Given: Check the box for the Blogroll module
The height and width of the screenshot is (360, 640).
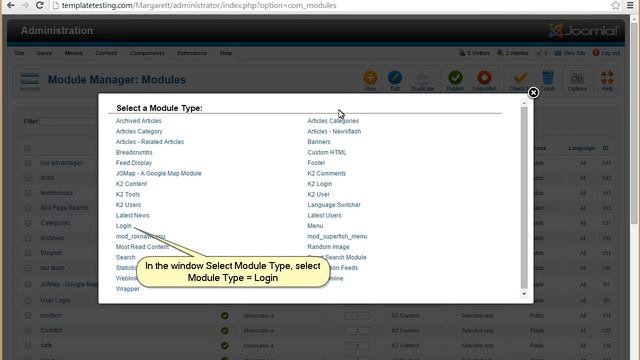Looking at the screenshot, I should point(28,253).
